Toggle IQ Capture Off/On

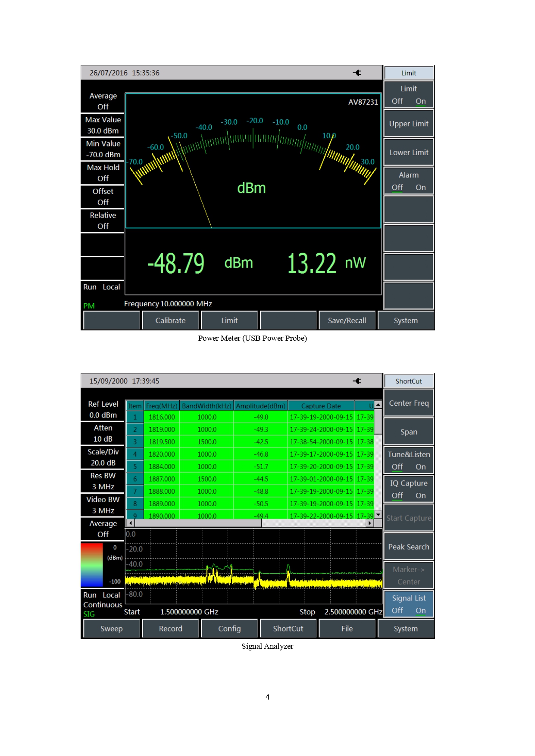(409, 489)
